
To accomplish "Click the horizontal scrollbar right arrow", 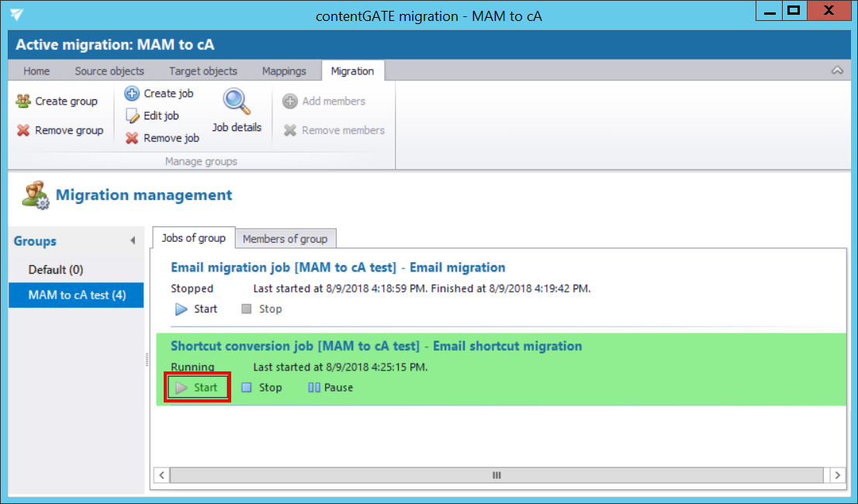I will point(837,475).
